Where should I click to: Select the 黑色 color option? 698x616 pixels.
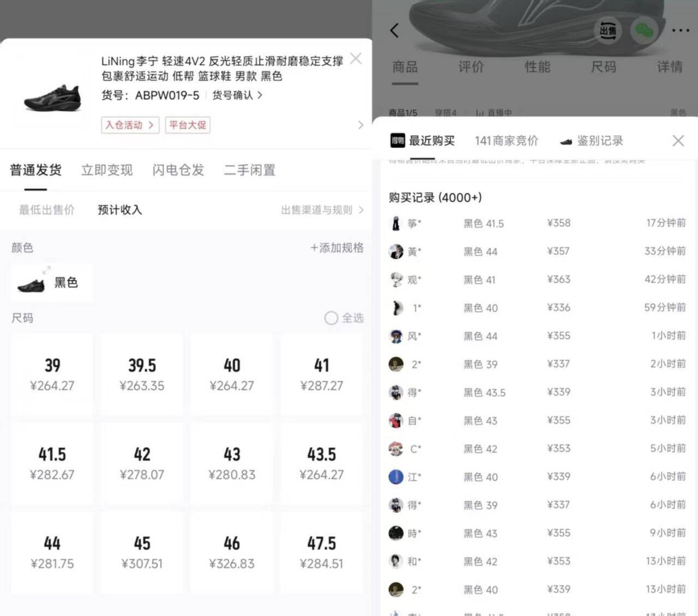pos(52,282)
